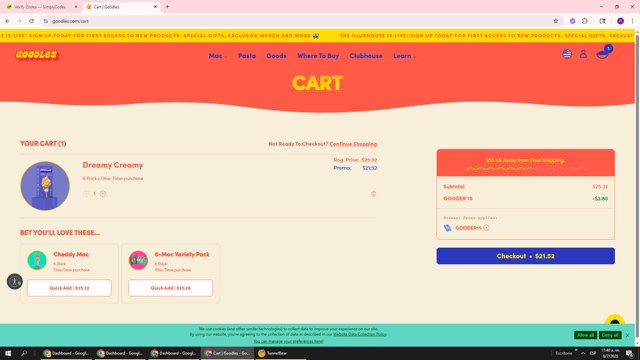Click the promo tag icon
This screenshot has height=360, width=640.
click(447, 228)
